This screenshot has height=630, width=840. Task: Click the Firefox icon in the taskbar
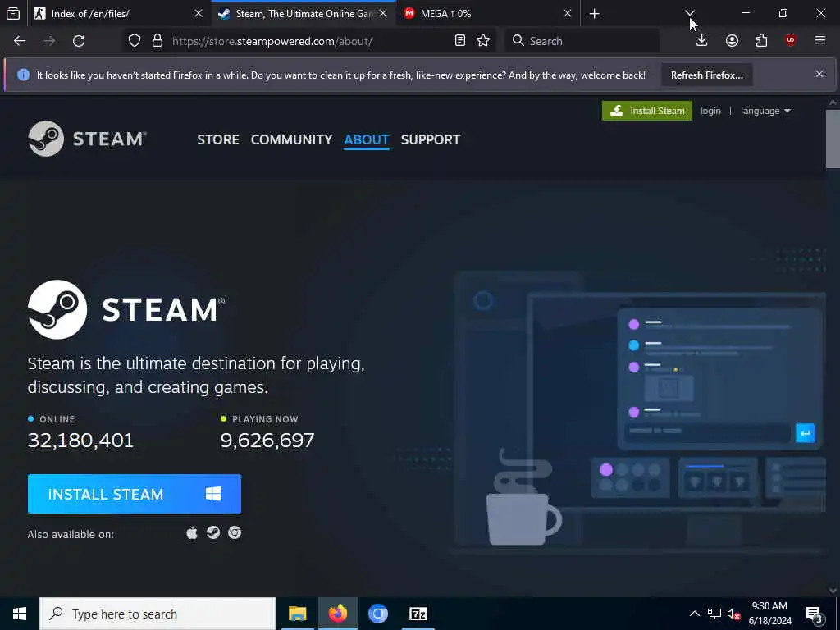click(337, 614)
